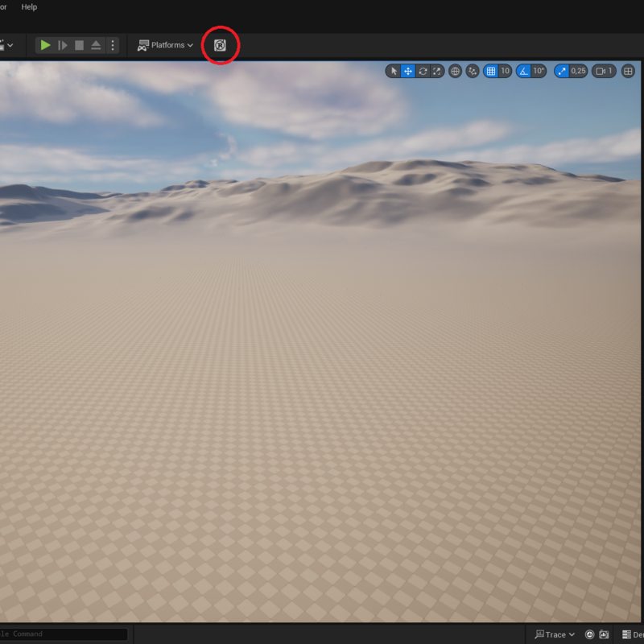Click the red-circled plugin icon in toolbar

coord(220,45)
